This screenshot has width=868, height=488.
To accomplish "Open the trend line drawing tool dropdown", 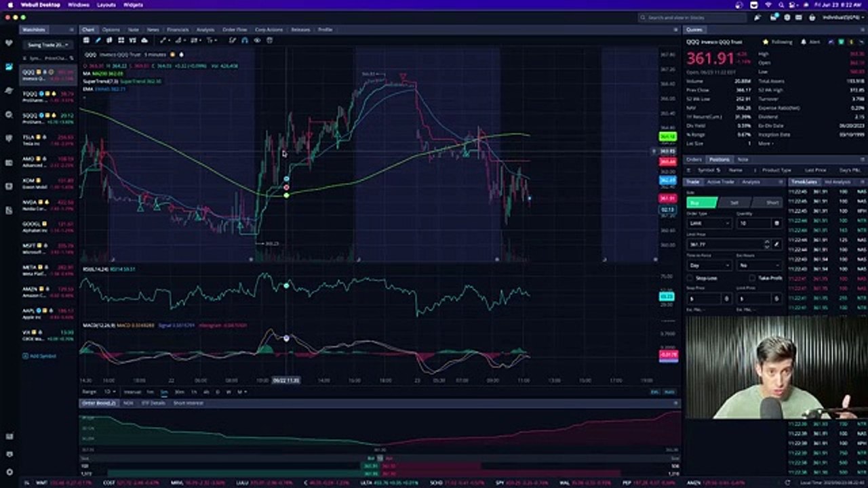I will pos(165,40).
